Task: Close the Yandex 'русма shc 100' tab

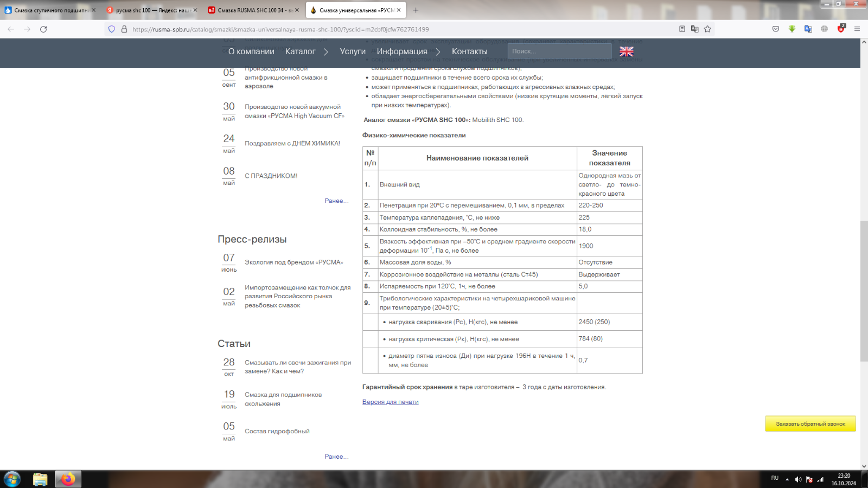Action: point(195,10)
